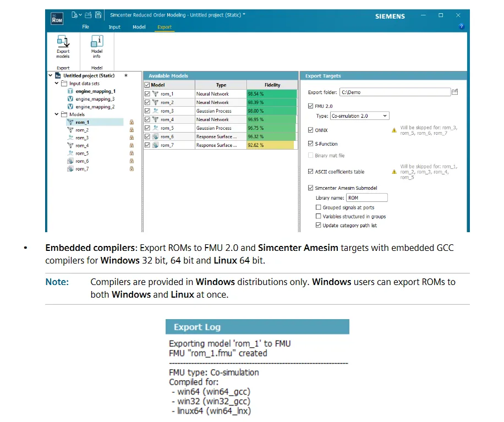Save the project using the diskette icon
504x422 pixels.
point(98,15)
